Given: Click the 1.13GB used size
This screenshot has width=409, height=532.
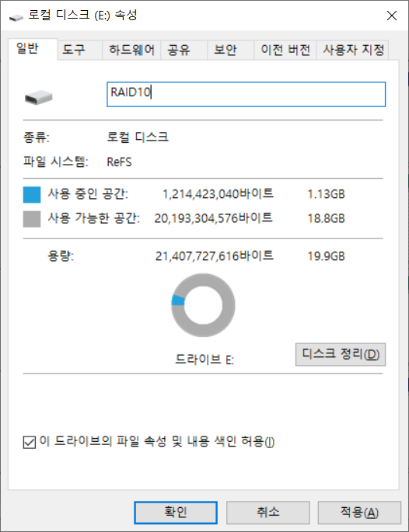Looking at the screenshot, I should click(326, 194).
